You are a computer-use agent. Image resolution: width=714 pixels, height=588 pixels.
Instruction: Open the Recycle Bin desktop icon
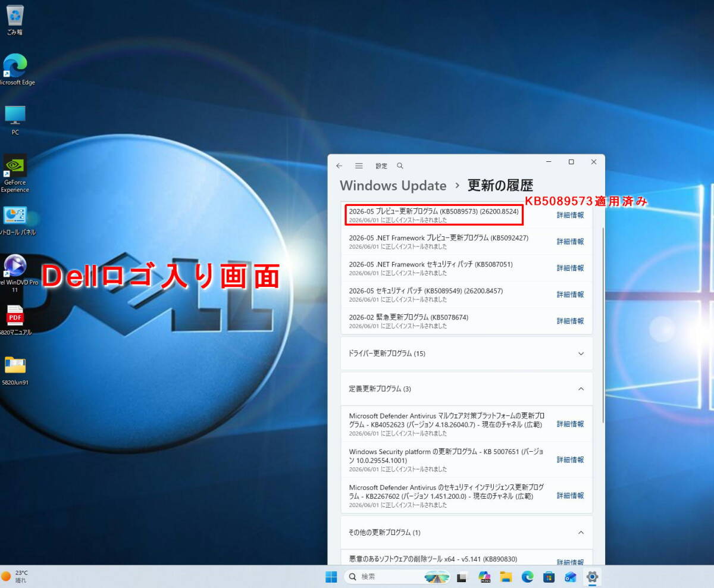(15, 20)
